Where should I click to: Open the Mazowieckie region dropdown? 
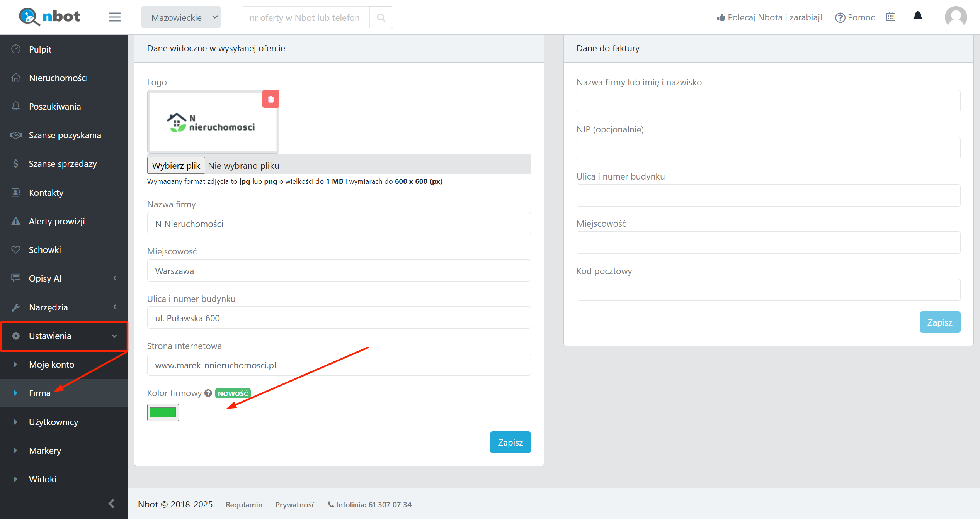[181, 17]
